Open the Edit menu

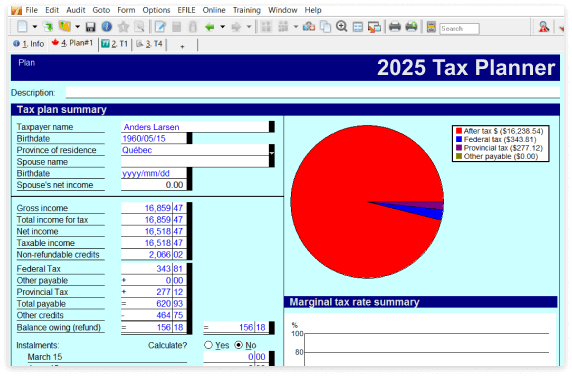click(52, 10)
